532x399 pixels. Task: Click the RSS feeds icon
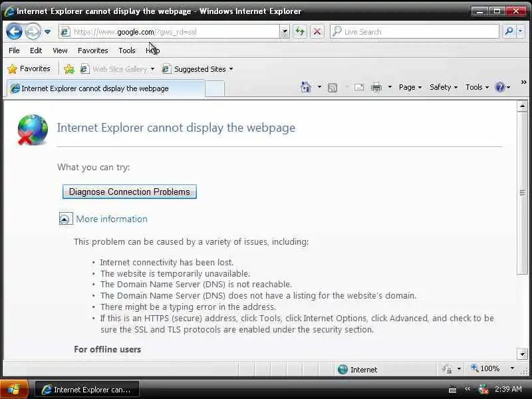coord(332,88)
